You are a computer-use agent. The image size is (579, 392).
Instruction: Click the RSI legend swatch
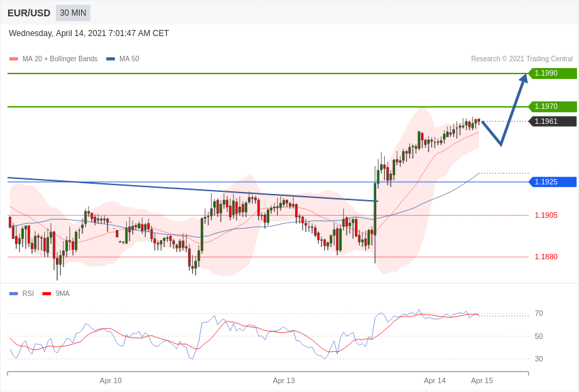pos(14,294)
